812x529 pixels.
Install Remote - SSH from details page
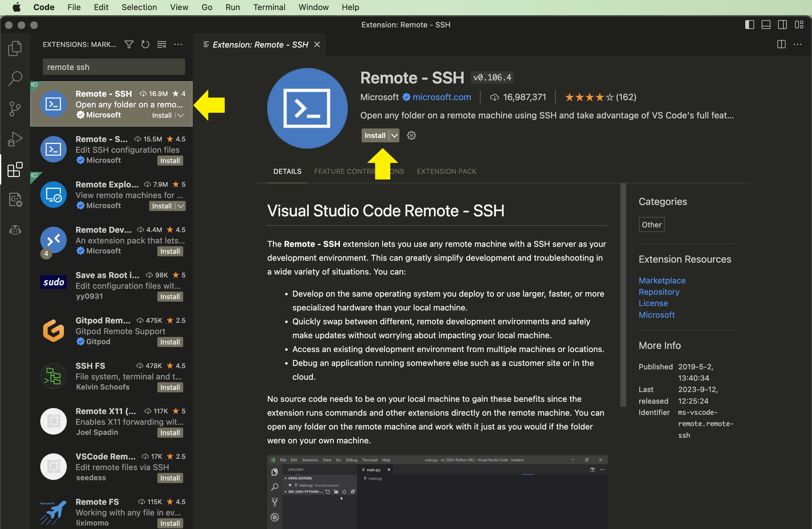[375, 135]
